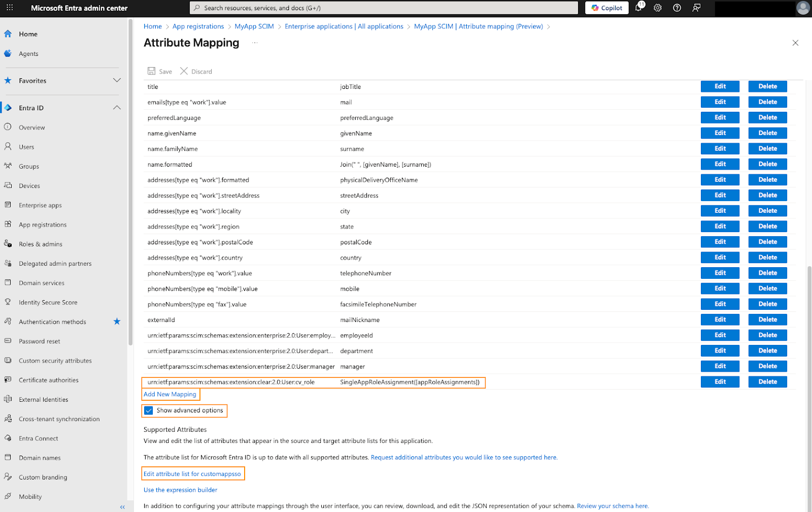The height and width of the screenshot is (512, 812).
Task: Click the Entra Connect icon
Action: pos(8,438)
